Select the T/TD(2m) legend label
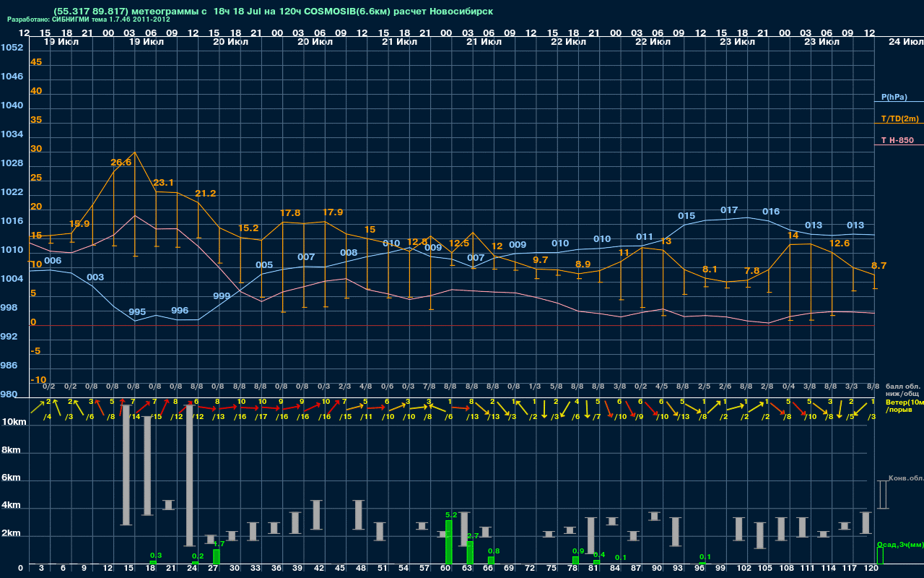 (x=899, y=118)
